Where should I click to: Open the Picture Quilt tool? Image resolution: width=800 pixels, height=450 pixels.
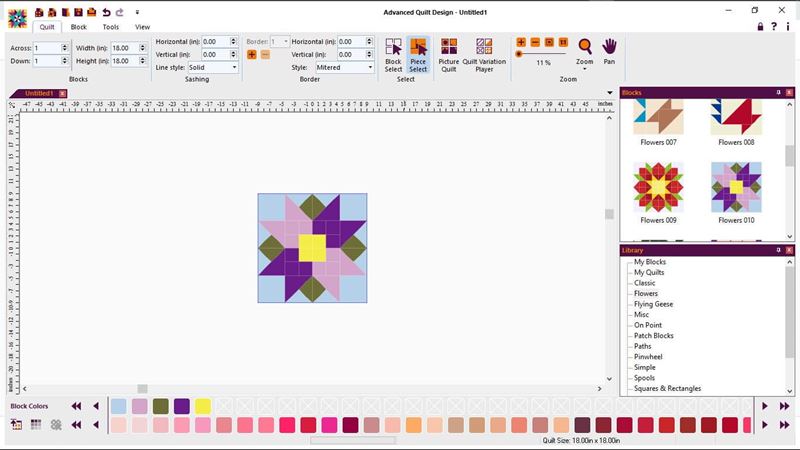(449, 55)
